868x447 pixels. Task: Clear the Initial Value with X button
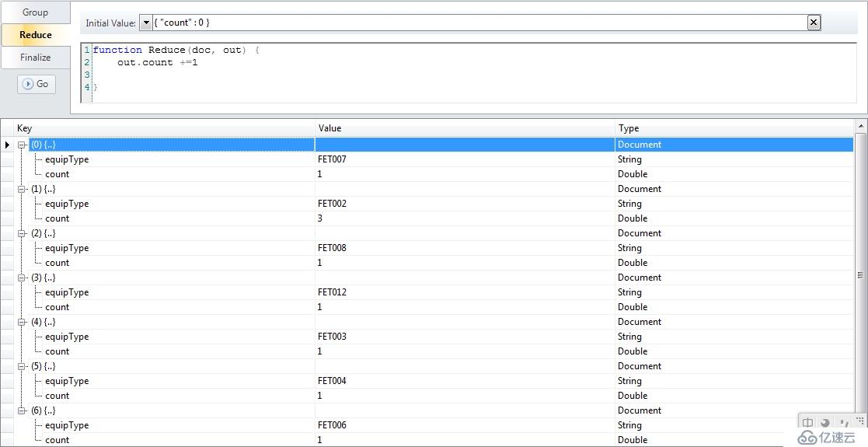(813, 23)
